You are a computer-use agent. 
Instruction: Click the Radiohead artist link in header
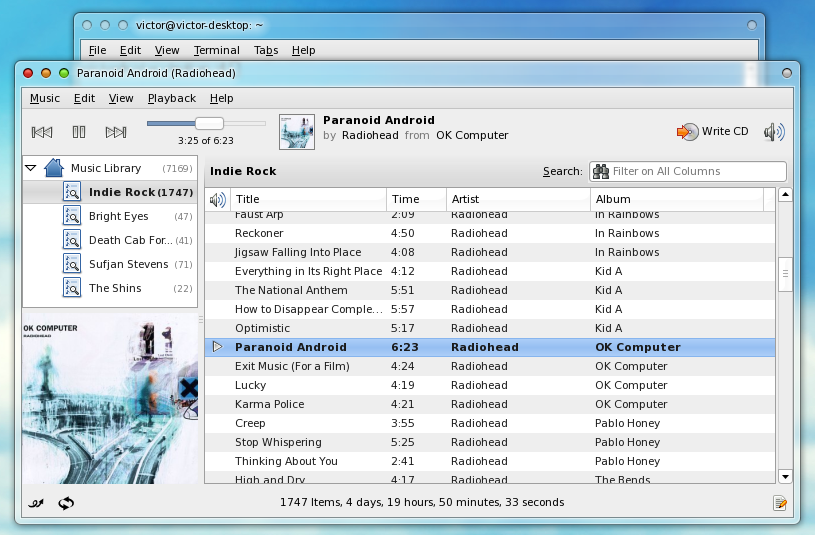click(370, 135)
